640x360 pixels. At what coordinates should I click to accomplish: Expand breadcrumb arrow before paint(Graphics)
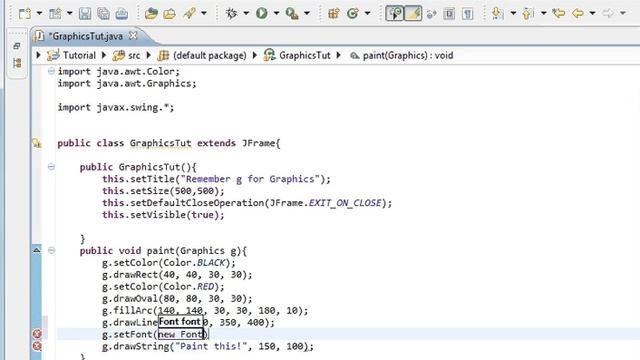tap(338, 55)
